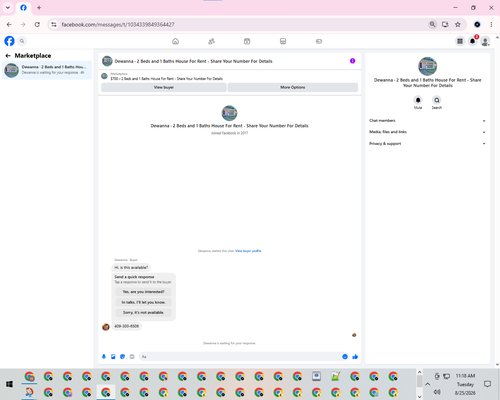Send quick reply 'Sorry, it's not available.'
Viewport: 500px width, 400px height.
pos(143,312)
